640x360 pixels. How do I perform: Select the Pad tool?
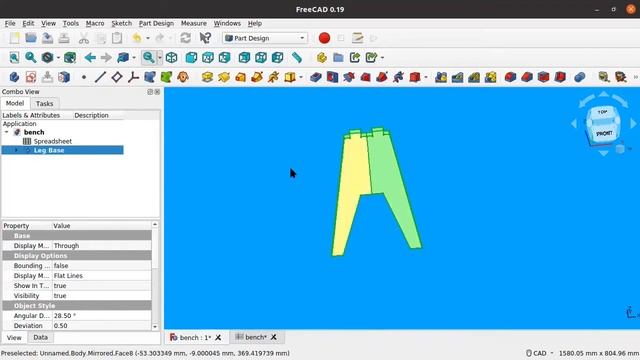[207, 77]
